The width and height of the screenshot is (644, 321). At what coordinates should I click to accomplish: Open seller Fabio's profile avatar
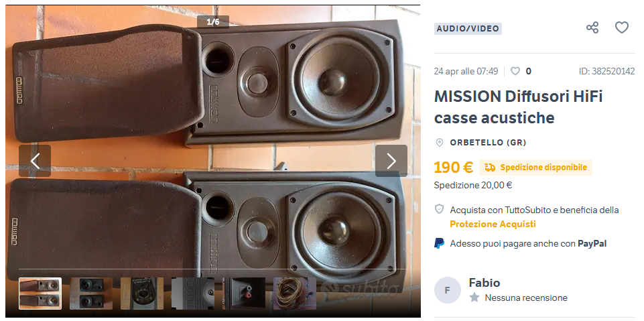pyautogui.click(x=447, y=290)
